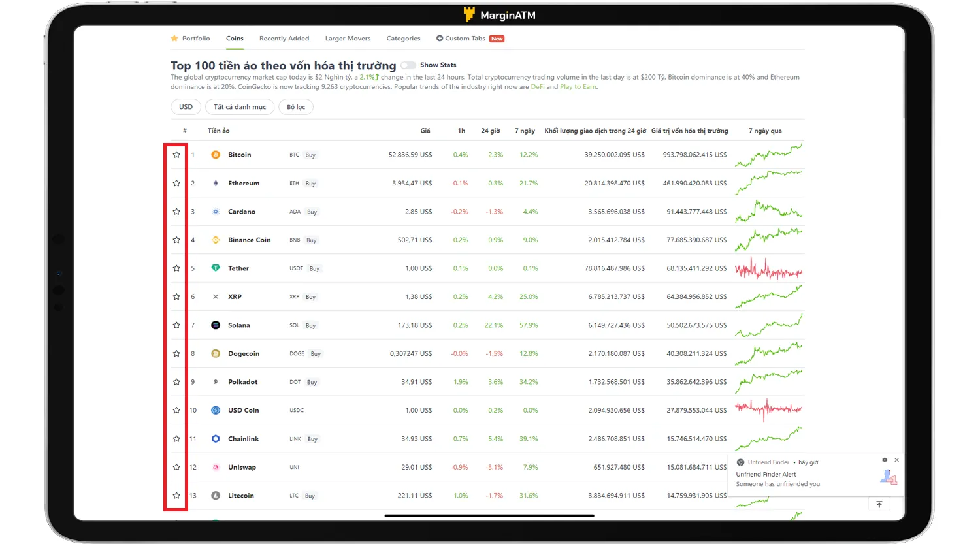
Task: Click the Ethereum coin logo
Action: (x=216, y=184)
